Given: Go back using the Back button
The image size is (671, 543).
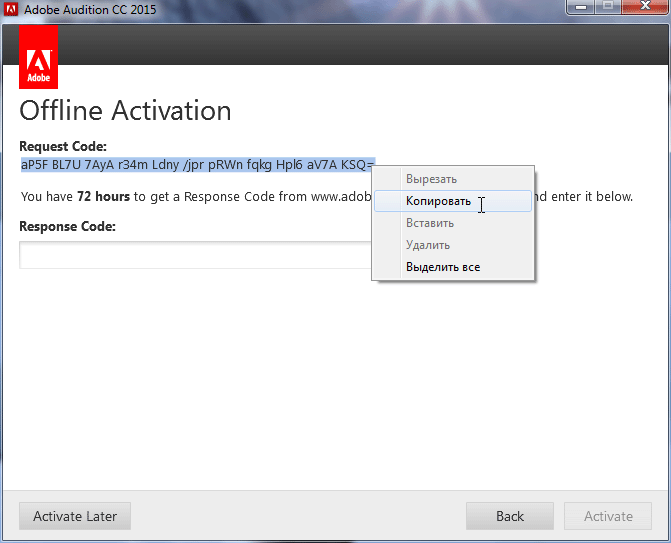Looking at the screenshot, I should pos(509,516).
